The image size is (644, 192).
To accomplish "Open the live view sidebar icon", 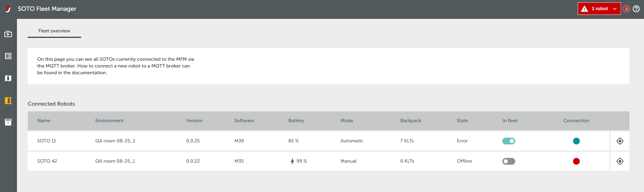I will coord(8,34).
